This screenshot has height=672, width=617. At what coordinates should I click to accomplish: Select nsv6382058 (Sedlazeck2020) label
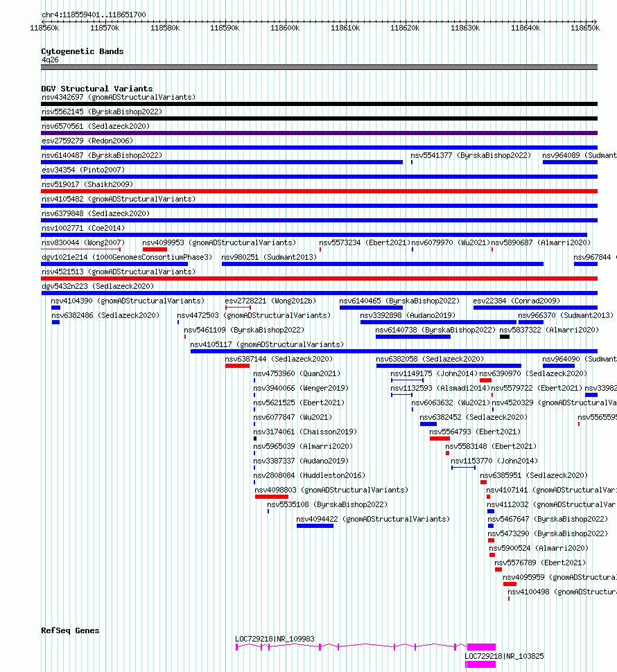(430, 360)
